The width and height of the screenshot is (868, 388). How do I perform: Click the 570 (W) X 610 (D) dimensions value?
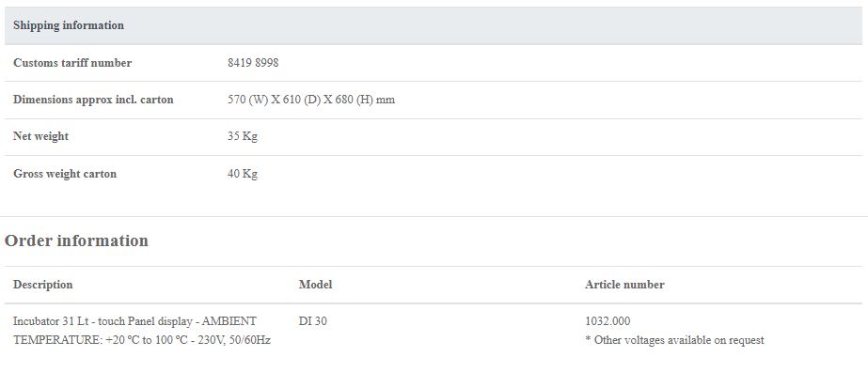(311, 100)
